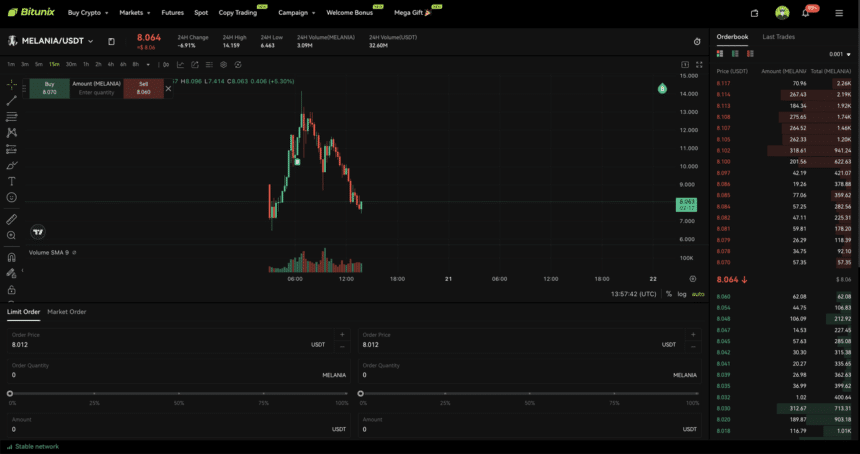Image resolution: width=860 pixels, height=454 pixels.
Task: Open the long position forecasting tool
Action: tap(12, 149)
